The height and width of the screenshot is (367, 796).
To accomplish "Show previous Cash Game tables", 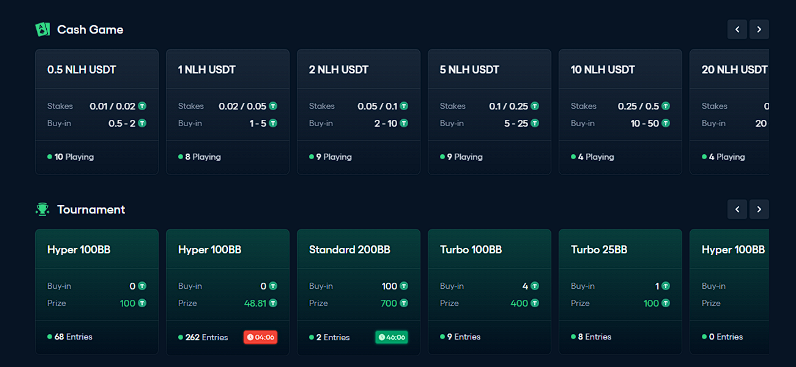I will (x=737, y=29).
